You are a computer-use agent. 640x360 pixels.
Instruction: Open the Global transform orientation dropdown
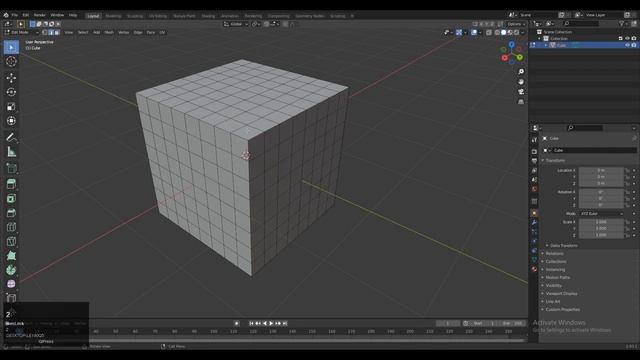[236, 24]
